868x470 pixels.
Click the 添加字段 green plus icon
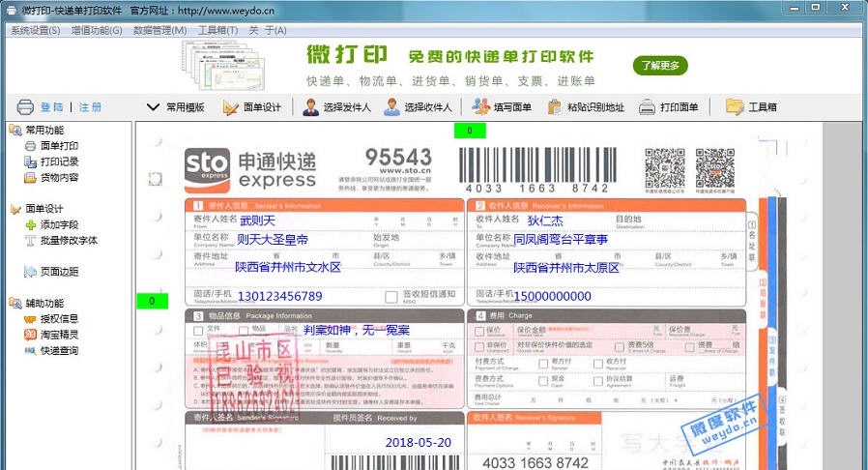[30, 224]
